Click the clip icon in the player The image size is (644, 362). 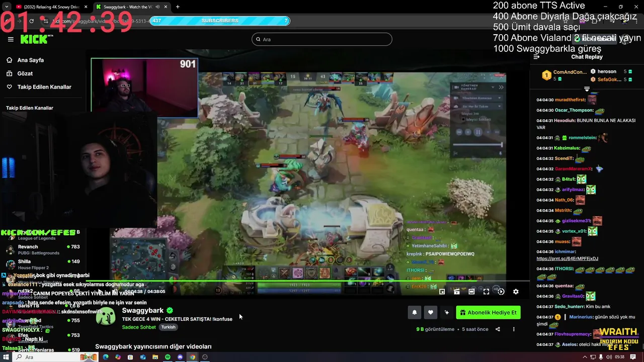click(x=456, y=291)
